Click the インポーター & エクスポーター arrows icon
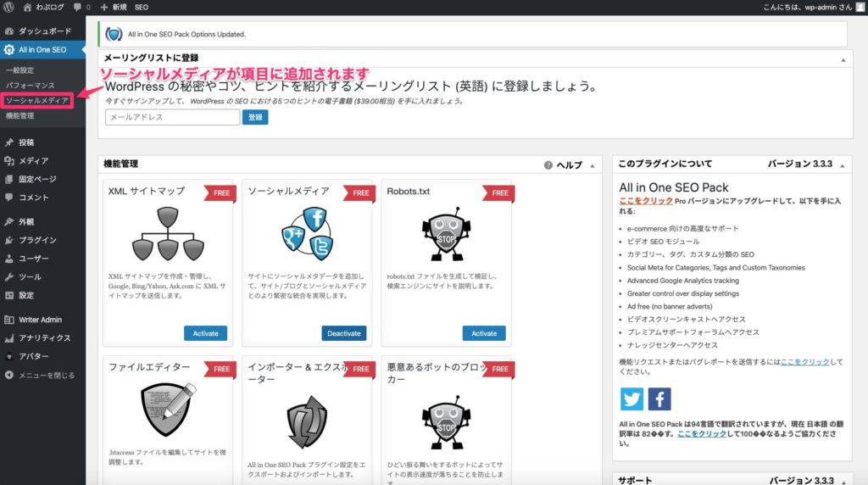This screenshot has height=485, width=868. (307, 422)
